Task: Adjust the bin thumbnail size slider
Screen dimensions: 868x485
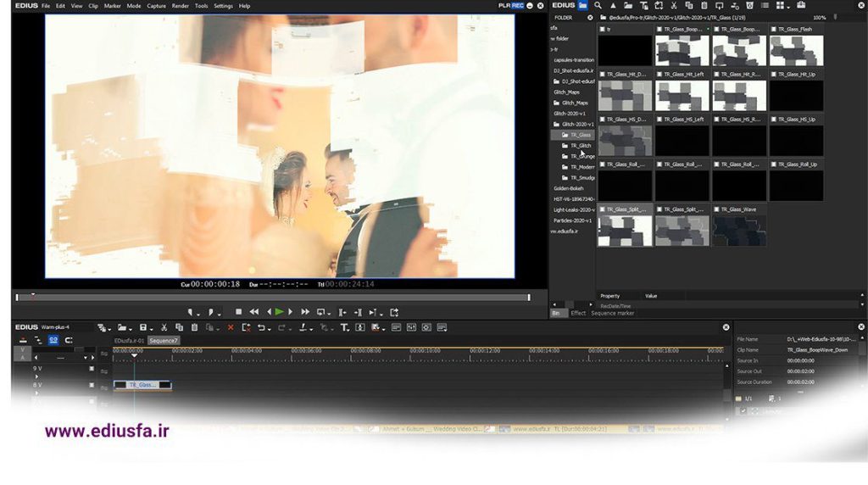Action: click(835, 18)
